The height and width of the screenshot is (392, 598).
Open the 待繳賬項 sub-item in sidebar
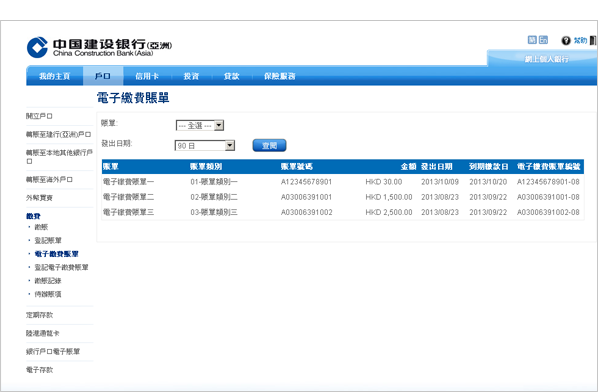[48, 294]
